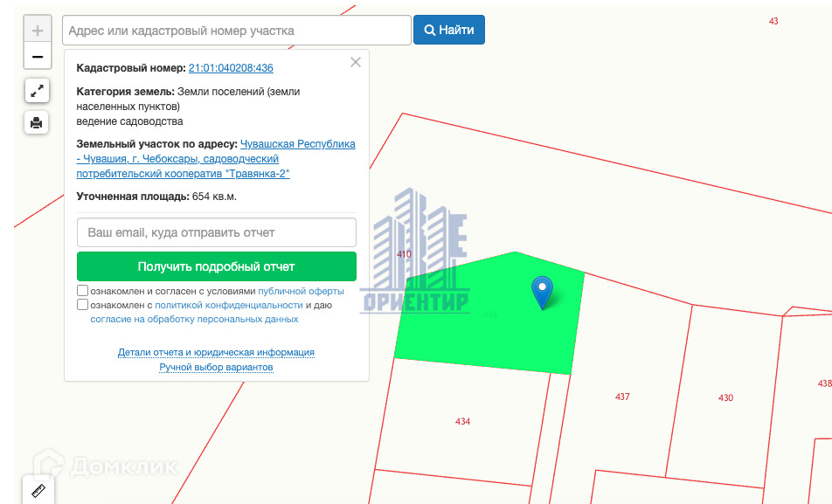Click the parcel label 43 on map
Viewport: 832px width, 504px height.
[x=773, y=21]
